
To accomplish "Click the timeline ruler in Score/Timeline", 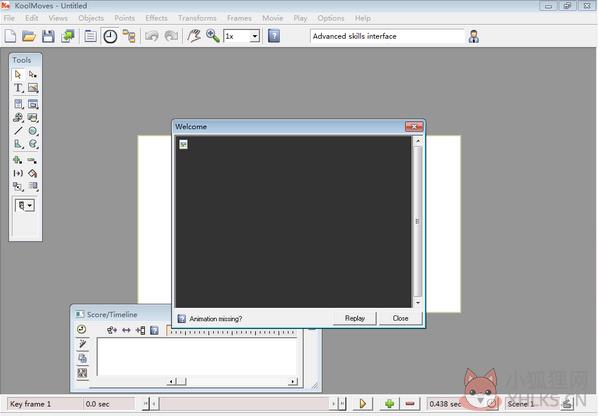I will pyautogui.click(x=231, y=332).
